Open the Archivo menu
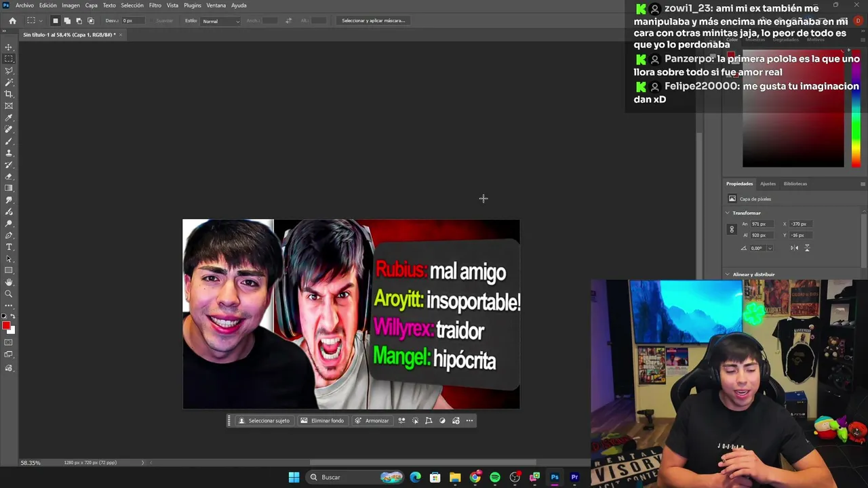Image resolution: width=868 pixels, height=488 pixels. 24,5
